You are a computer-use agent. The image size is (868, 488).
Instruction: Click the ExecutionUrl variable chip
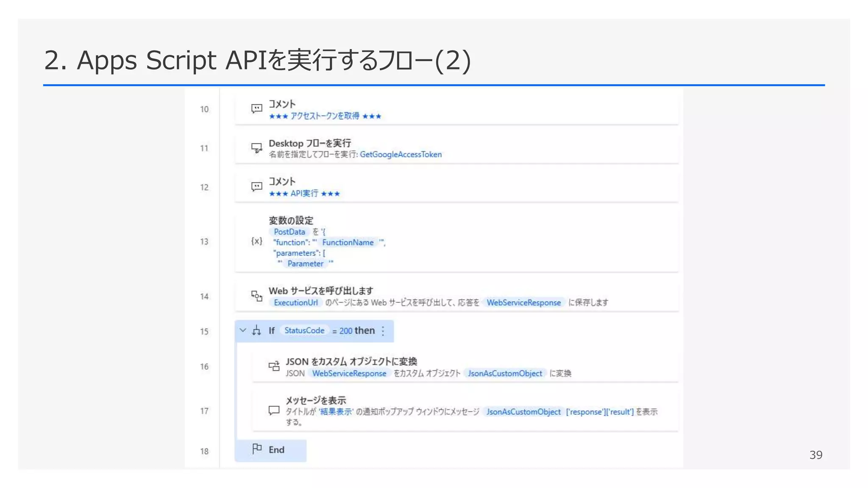pos(295,302)
